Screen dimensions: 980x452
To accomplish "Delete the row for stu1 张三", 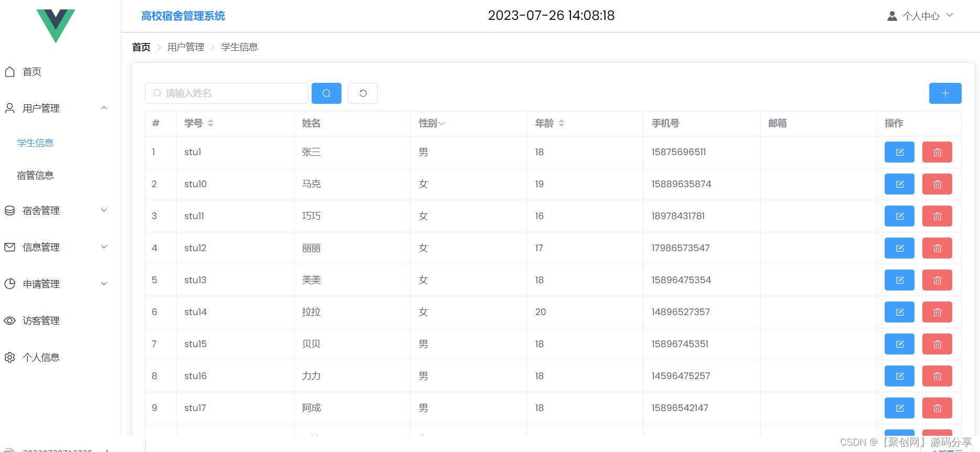I will (x=937, y=152).
